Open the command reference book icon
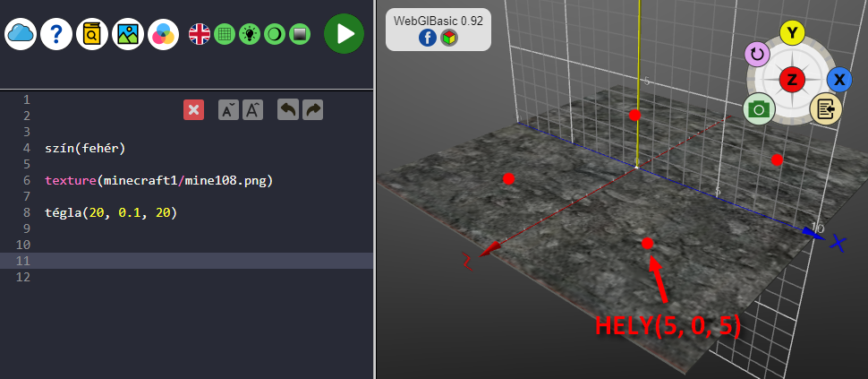Screen dimensions: 868x379 click(92, 34)
